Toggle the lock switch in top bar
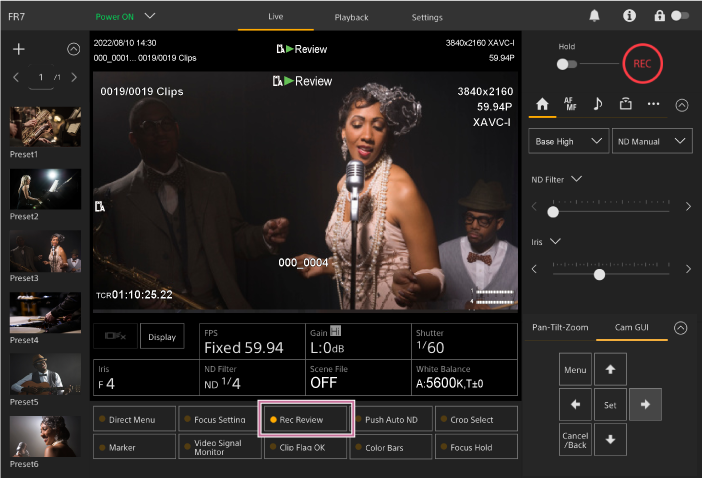Screen dimensions: 702x478 coord(680,16)
